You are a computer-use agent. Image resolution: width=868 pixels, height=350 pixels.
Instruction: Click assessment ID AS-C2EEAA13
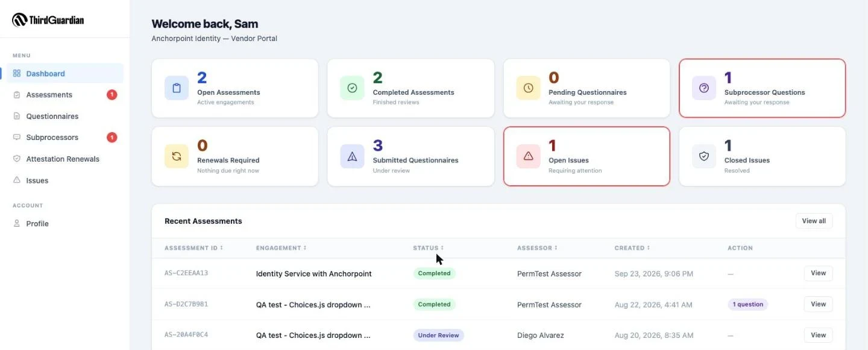pos(186,273)
